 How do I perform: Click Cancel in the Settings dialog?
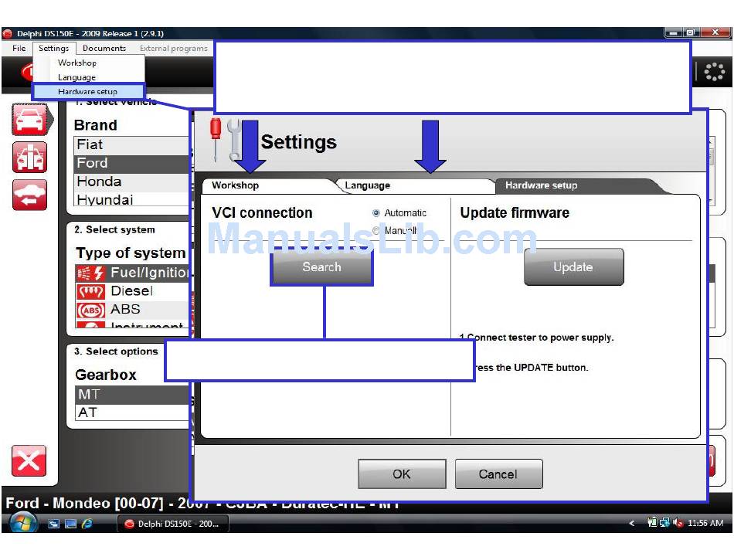(498, 474)
